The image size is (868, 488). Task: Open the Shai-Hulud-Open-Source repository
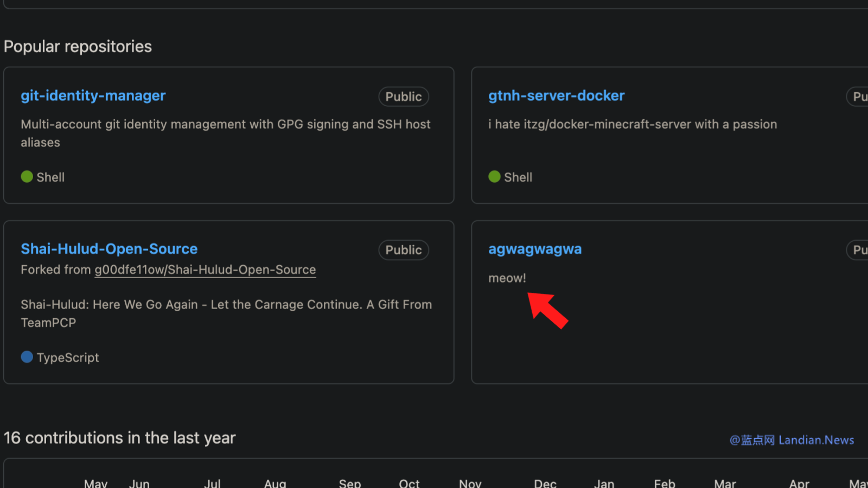click(x=109, y=249)
